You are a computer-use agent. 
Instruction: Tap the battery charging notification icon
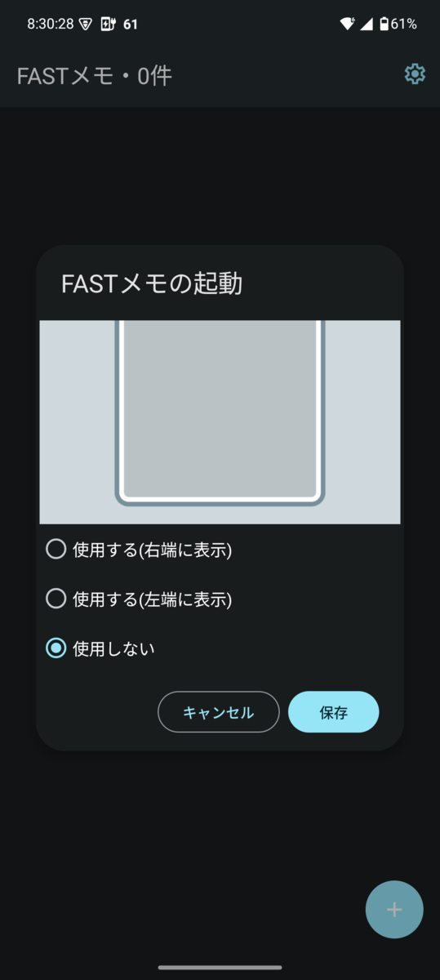pyautogui.click(x=108, y=24)
